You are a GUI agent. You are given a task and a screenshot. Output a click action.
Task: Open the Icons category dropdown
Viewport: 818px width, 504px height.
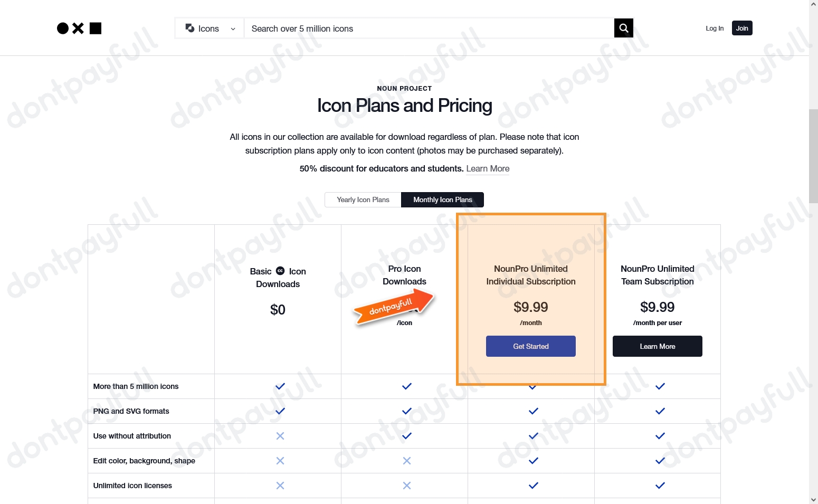[x=210, y=28]
